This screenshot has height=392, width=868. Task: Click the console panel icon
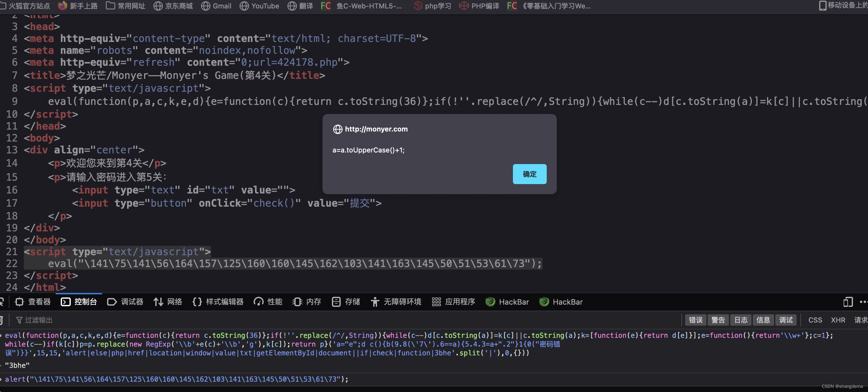66,302
